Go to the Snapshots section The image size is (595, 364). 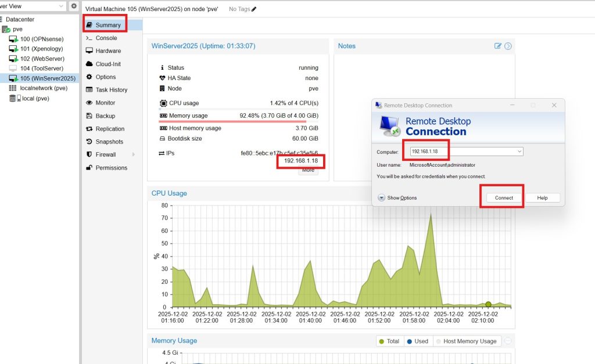click(x=109, y=142)
